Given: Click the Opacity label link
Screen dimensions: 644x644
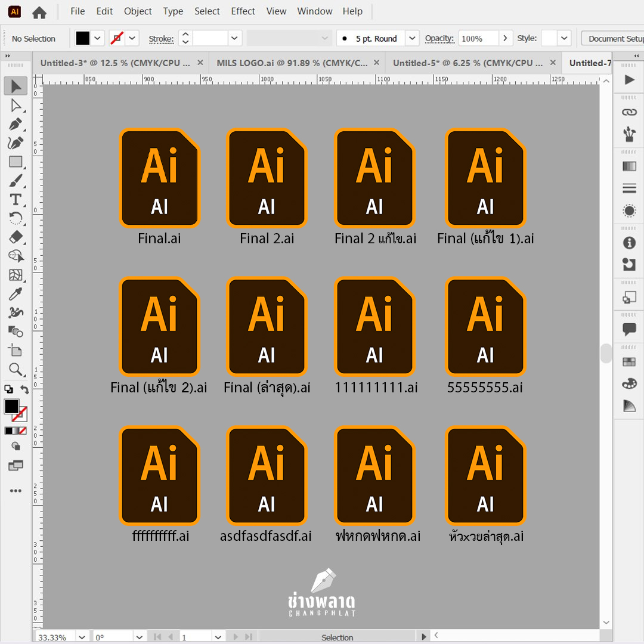Looking at the screenshot, I should tap(439, 39).
